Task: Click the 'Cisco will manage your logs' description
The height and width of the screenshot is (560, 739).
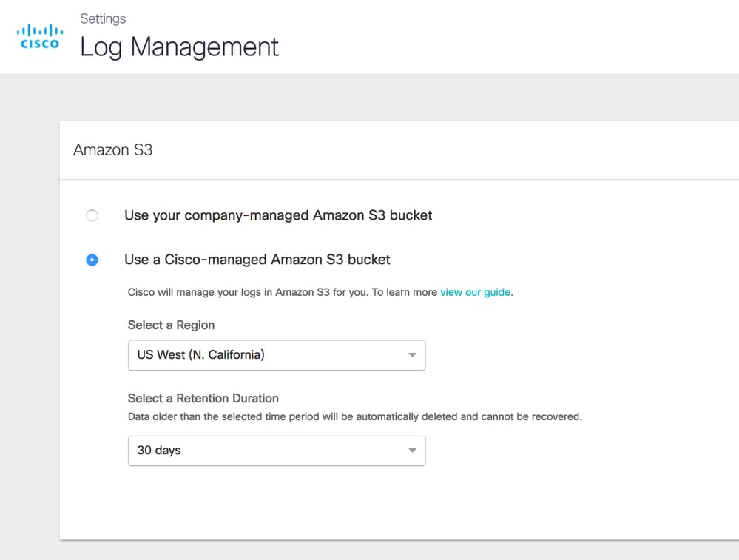Action: click(283, 292)
